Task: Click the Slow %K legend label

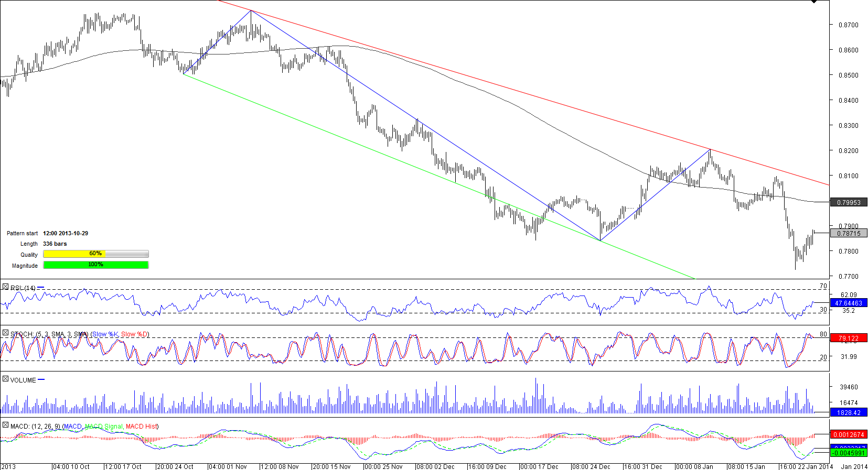Action: (x=105, y=334)
